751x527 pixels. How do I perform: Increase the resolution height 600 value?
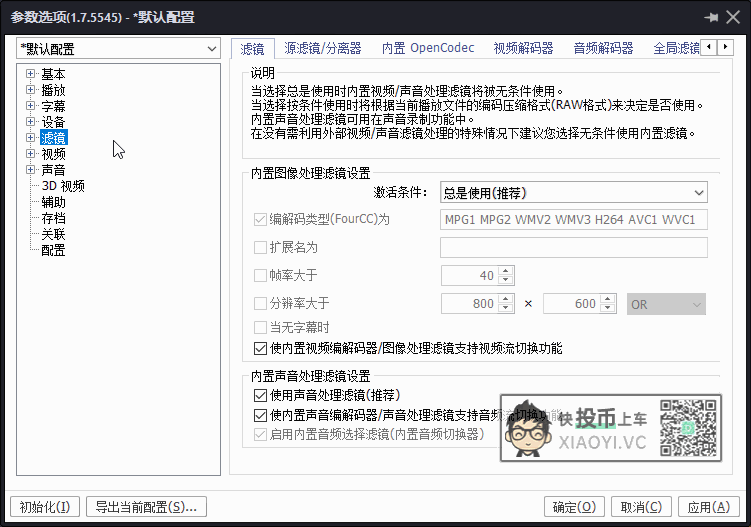(608, 298)
